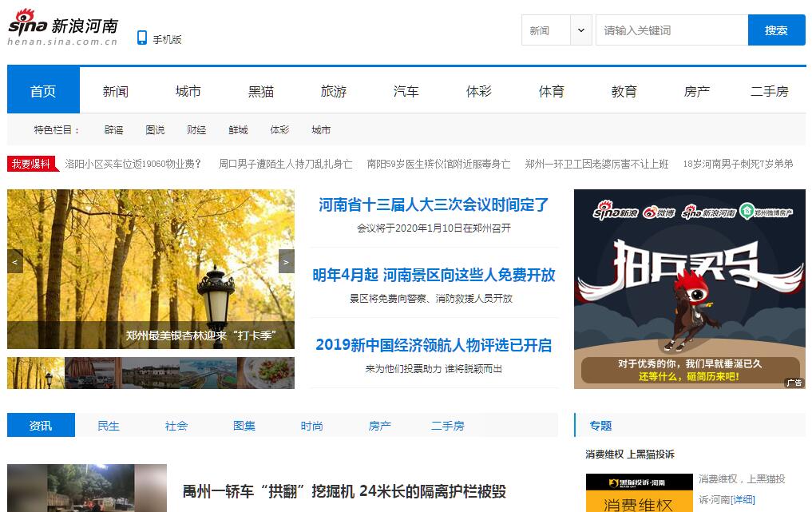This screenshot has width=812, height=512.
Task: Switch to the 民生 news tab
Action: 109,426
